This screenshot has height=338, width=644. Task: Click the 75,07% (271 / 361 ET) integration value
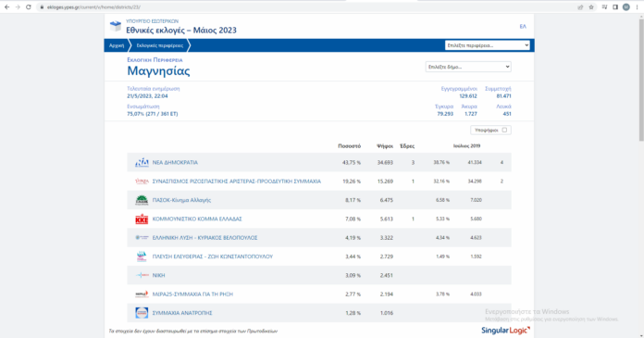click(153, 114)
